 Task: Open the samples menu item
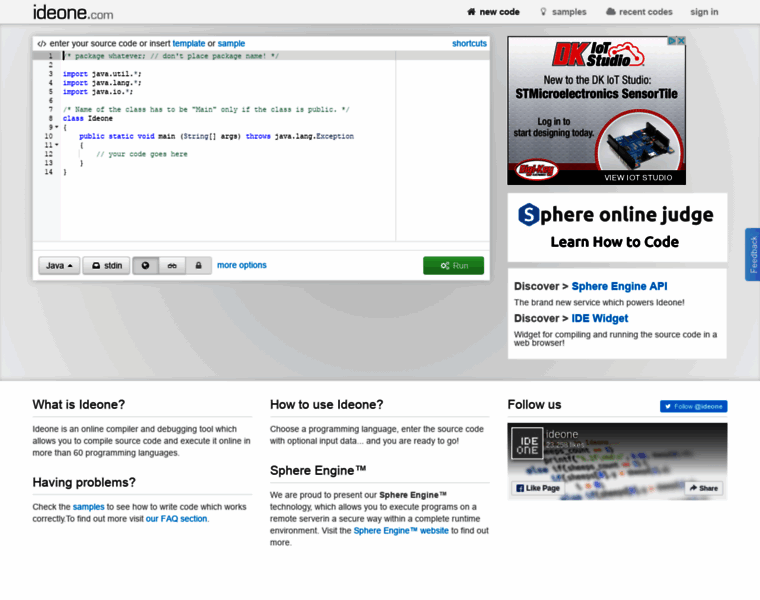(563, 12)
